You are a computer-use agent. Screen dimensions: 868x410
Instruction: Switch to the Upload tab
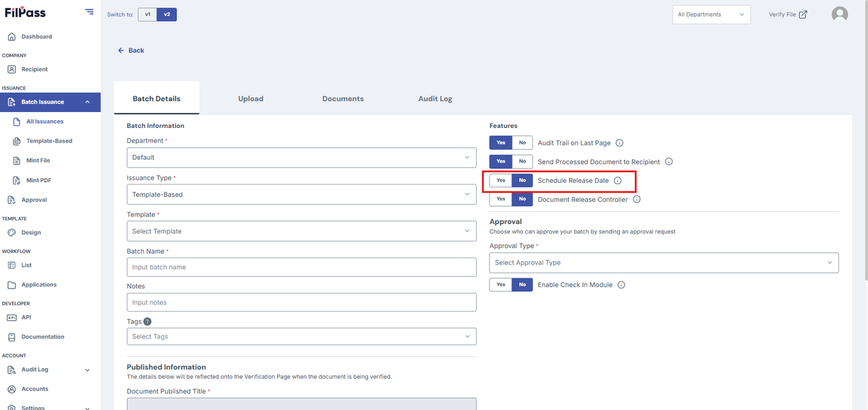(x=251, y=98)
